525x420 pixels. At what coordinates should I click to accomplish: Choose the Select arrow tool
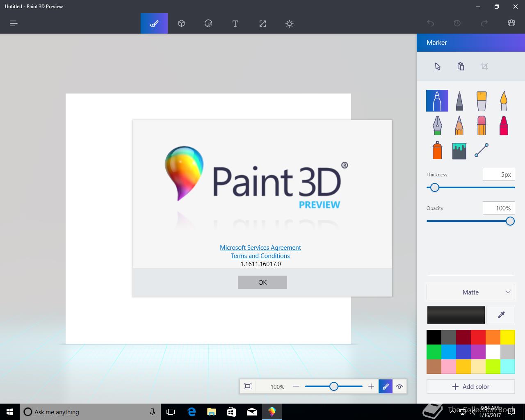point(438,66)
